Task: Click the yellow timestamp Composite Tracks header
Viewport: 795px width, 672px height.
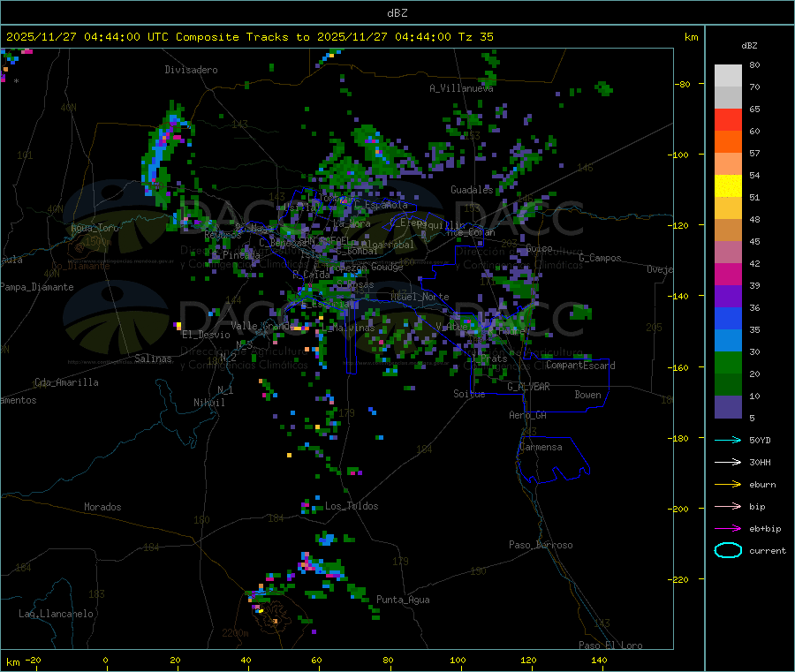Action: pyautogui.click(x=249, y=37)
